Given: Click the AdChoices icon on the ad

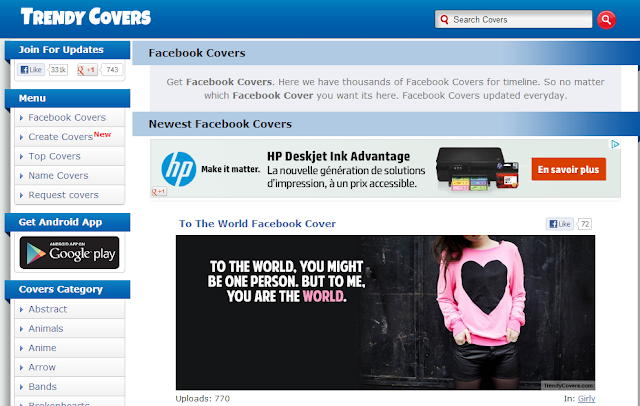Looking at the screenshot, I should pyautogui.click(x=615, y=144).
